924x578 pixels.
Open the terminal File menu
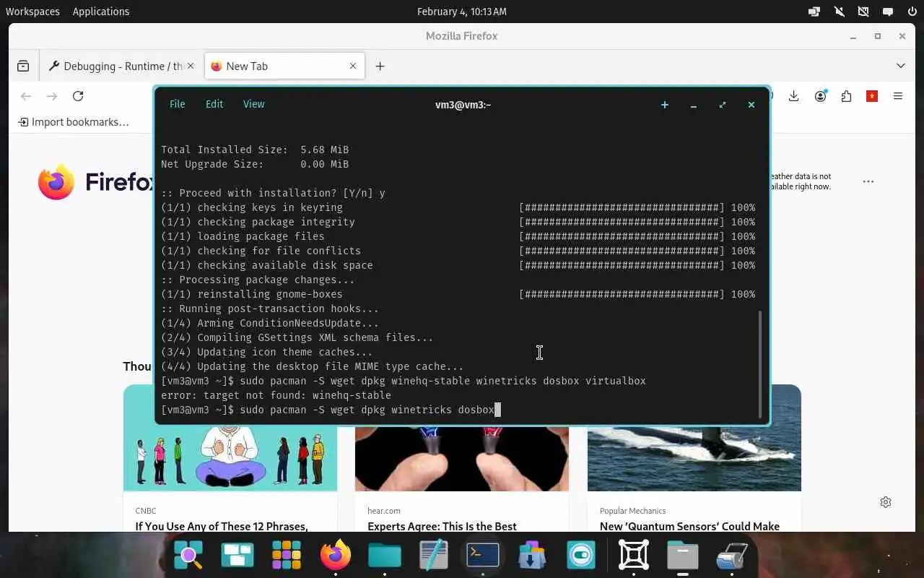coord(177,104)
